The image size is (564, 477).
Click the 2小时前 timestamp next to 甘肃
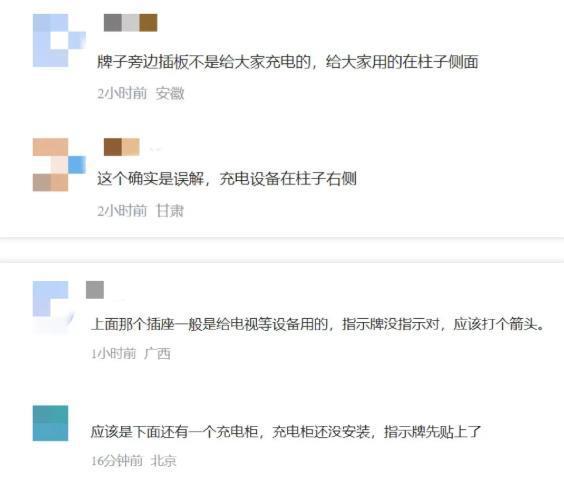tap(122, 211)
